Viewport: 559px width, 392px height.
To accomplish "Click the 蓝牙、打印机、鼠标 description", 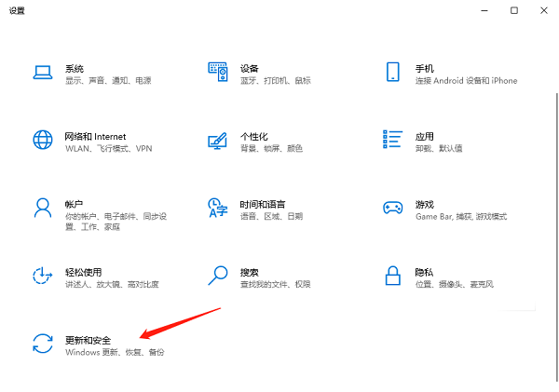I will click(276, 80).
